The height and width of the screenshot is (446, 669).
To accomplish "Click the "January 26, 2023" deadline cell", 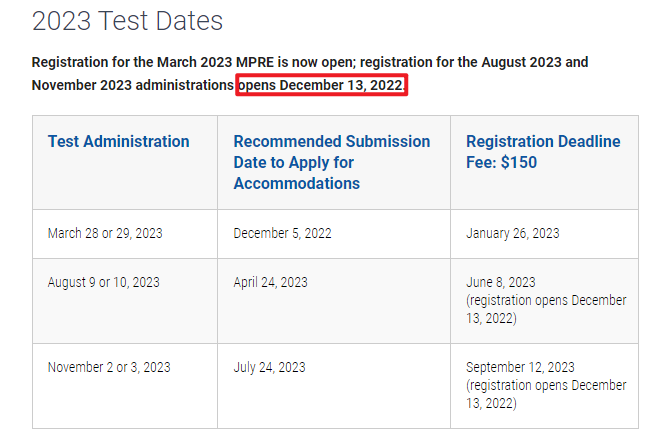I will 513,234.
